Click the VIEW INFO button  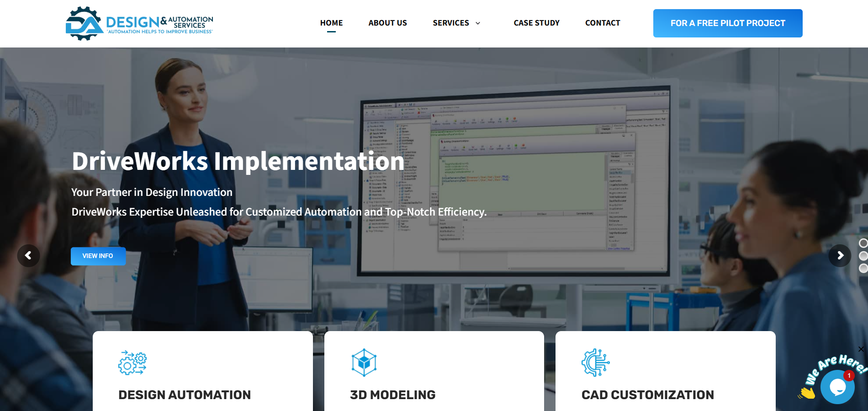[x=98, y=256]
